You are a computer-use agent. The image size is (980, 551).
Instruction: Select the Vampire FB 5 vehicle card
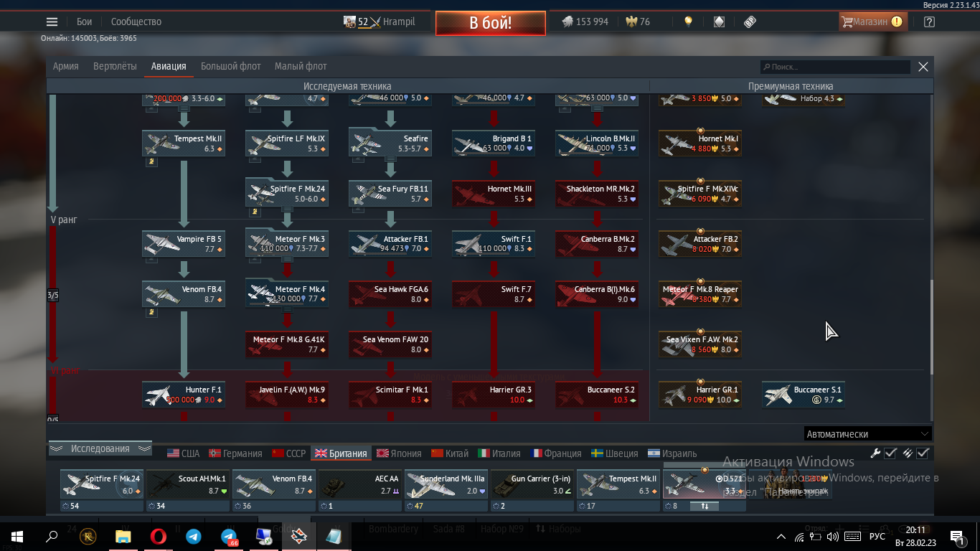pyautogui.click(x=184, y=244)
